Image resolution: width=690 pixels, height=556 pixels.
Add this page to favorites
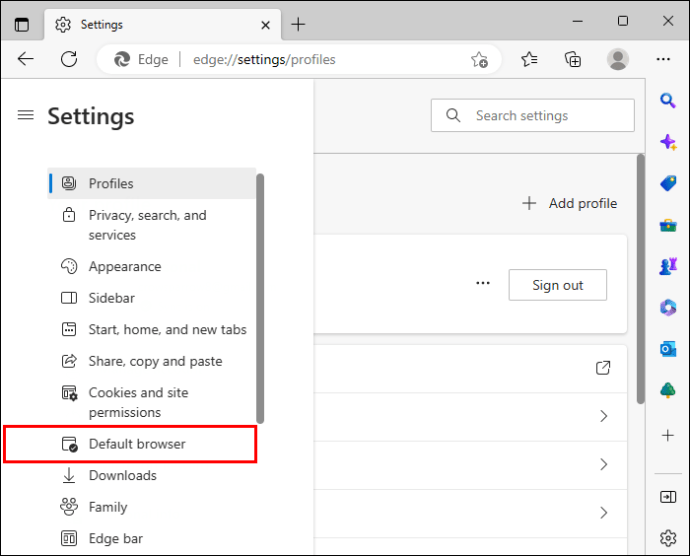point(479,59)
